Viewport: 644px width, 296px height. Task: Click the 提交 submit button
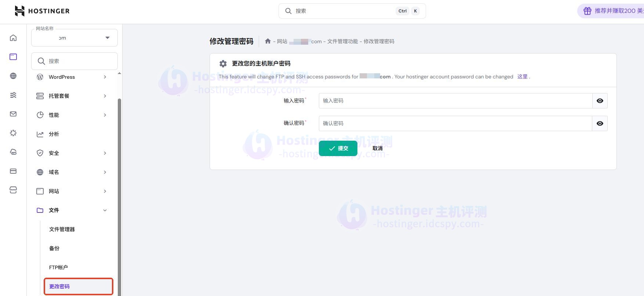pos(338,148)
